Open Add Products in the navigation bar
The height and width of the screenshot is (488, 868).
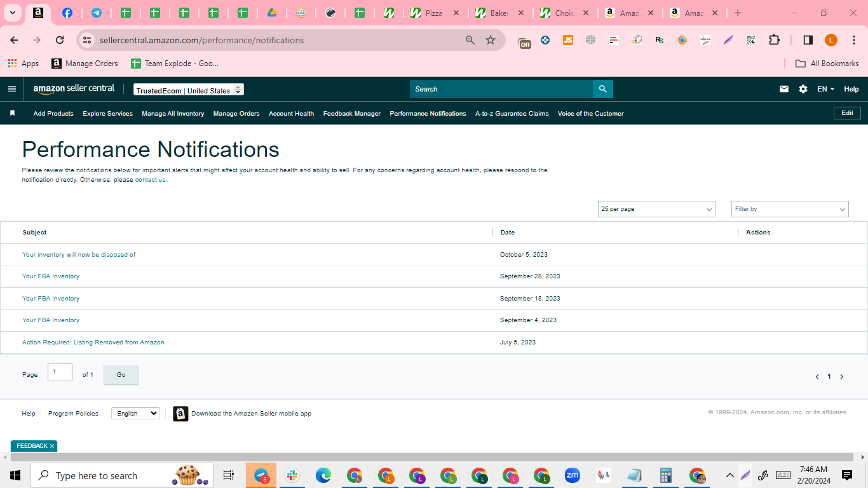point(53,114)
